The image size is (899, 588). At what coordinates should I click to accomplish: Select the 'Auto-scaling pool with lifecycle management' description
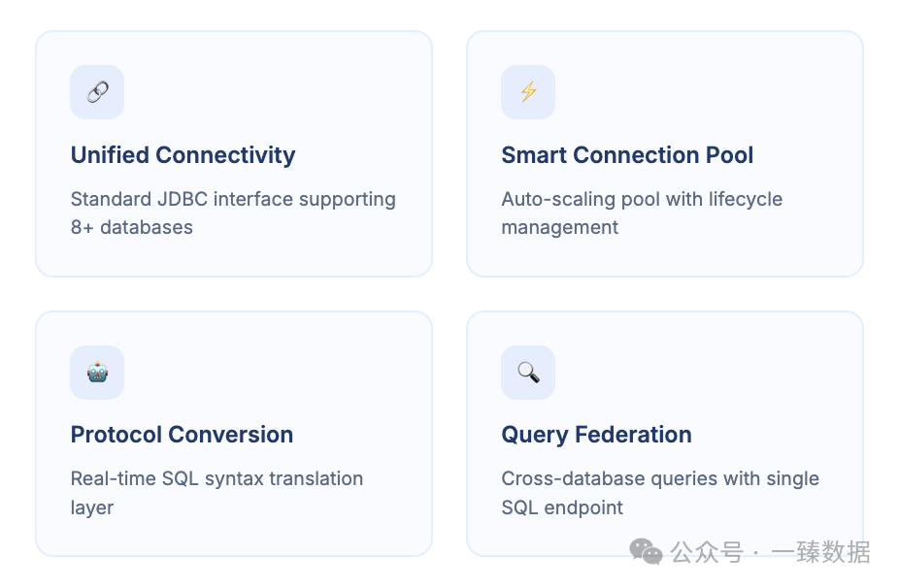point(642,212)
